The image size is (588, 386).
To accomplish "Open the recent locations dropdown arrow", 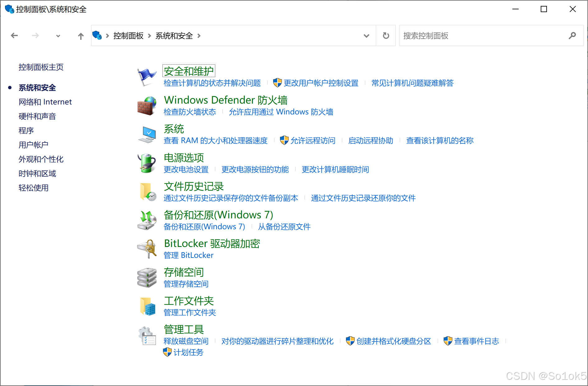I will (58, 36).
